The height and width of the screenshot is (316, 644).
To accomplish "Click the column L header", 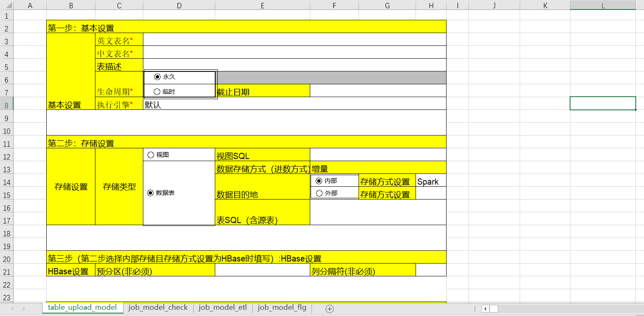I will coord(603,5).
